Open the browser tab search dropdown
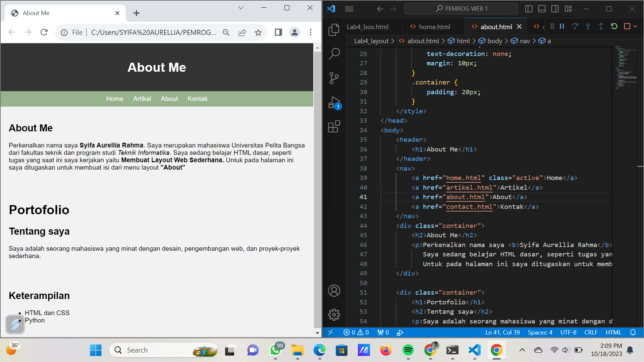 (x=241, y=7)
